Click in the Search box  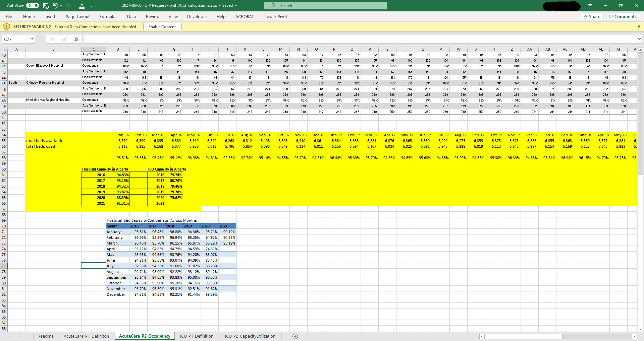(x=325, y=6)
